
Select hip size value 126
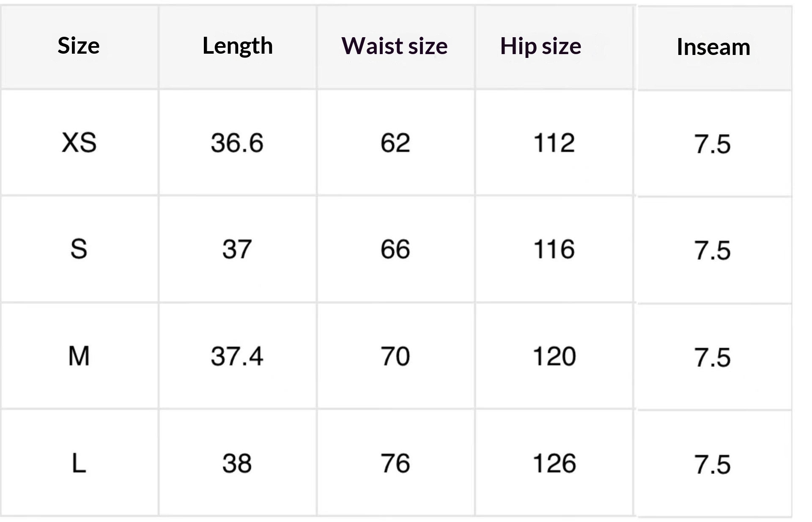pos(554,463)
